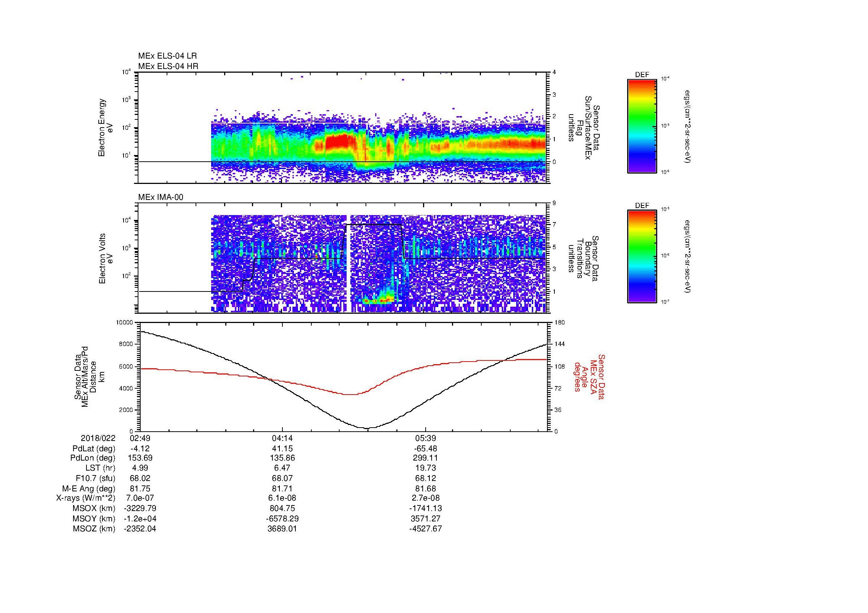This screenshot has height=613, width=868.
Task: Click the PdLat value '41.15'
Action: pyautogui.click(x=282, y=449)
